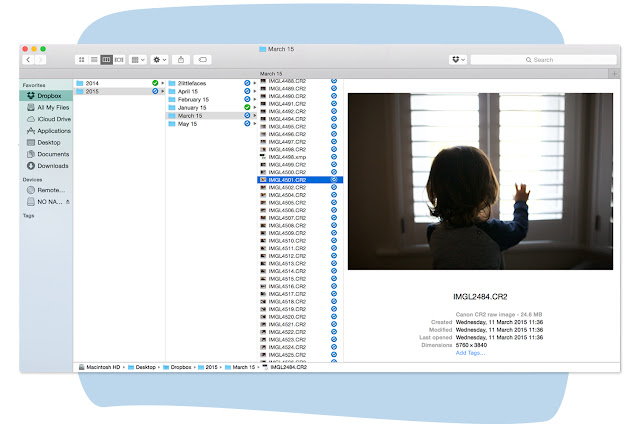Click Add Tags link in preview
The height and width of the screenshot is (427, 640).
click(470, 353)
